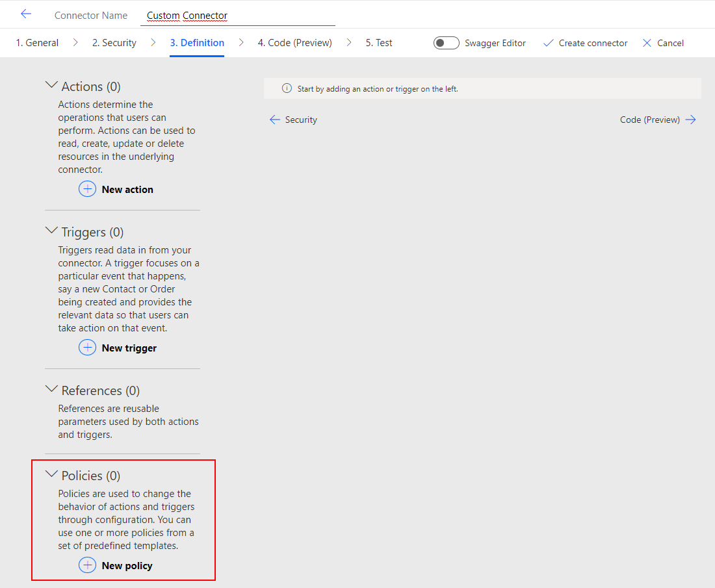715x588 pixels.
Task: Click the checkmark icon beside Create connector
Action: (548, 43)
